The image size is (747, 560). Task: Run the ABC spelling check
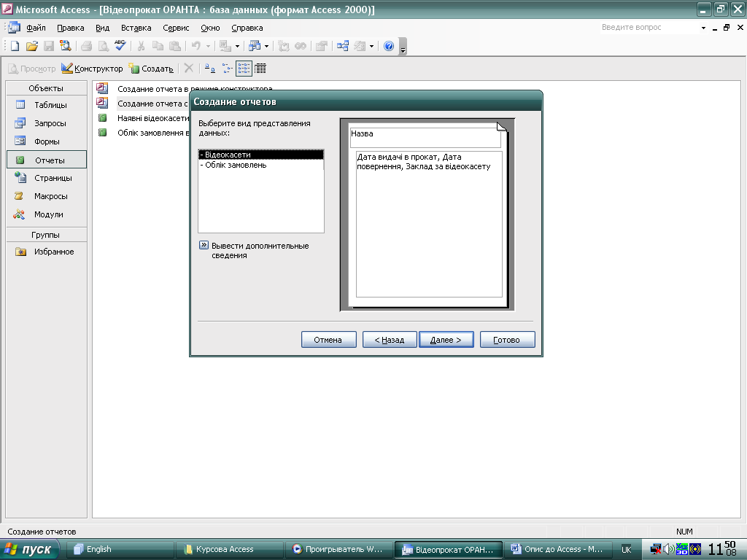(x=120, y=46)
